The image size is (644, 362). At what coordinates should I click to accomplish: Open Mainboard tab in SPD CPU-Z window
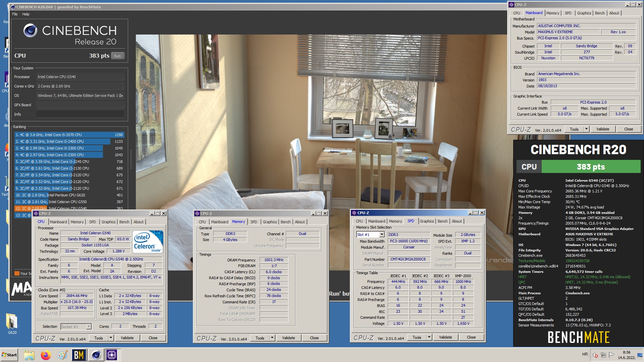[376, 221]
